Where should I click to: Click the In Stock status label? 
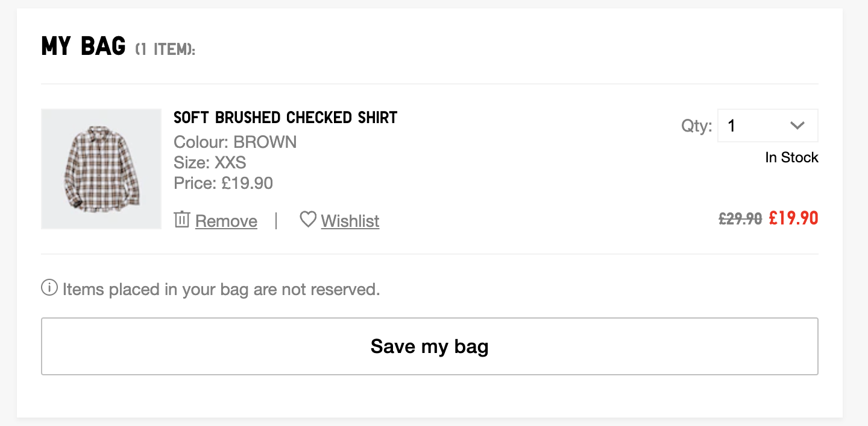point(791,157)
